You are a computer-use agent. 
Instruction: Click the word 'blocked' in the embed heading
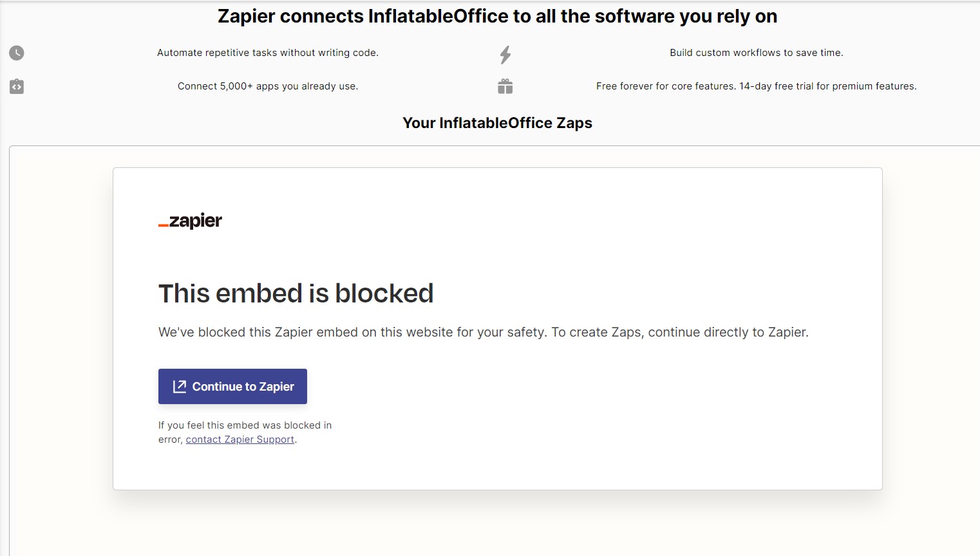384,293
